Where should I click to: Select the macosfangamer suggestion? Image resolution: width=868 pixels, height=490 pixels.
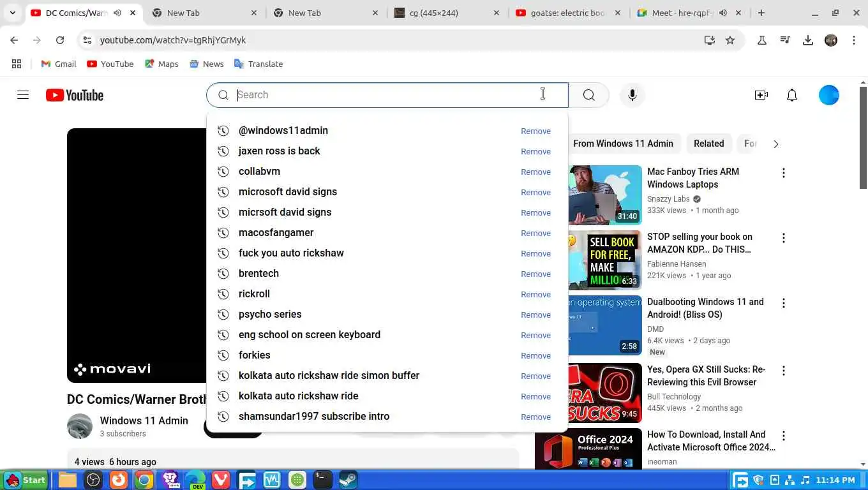[387, 233]
